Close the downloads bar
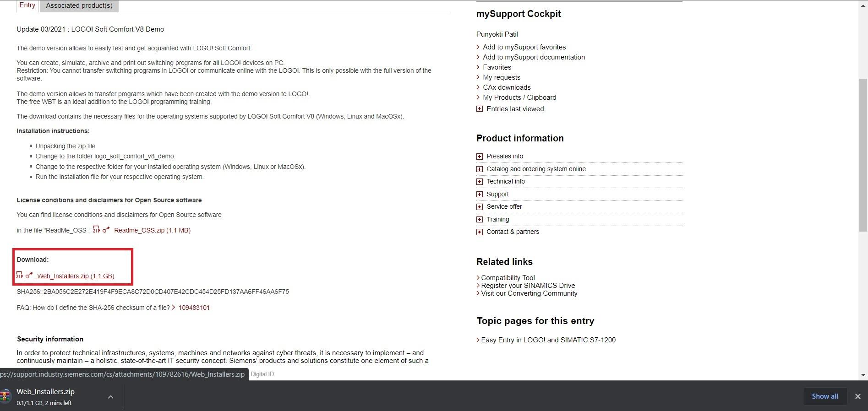This screenshot has height=411, width=868. 857,396
